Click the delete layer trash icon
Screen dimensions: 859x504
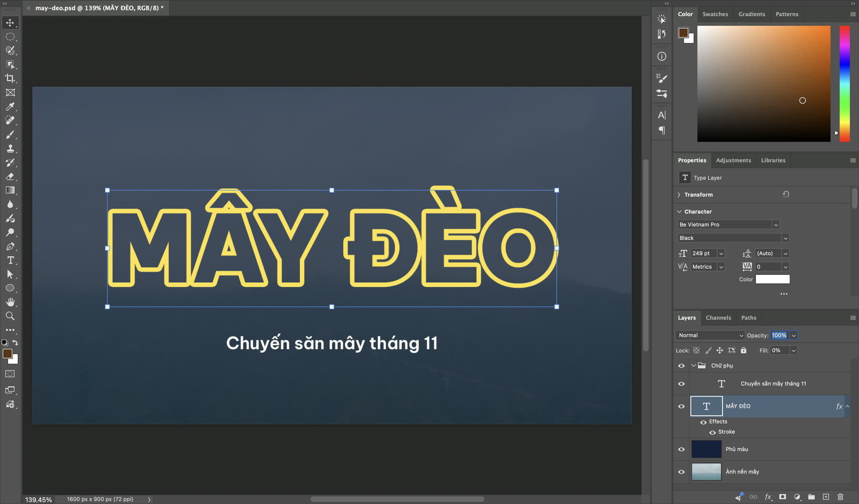point(840,497)
